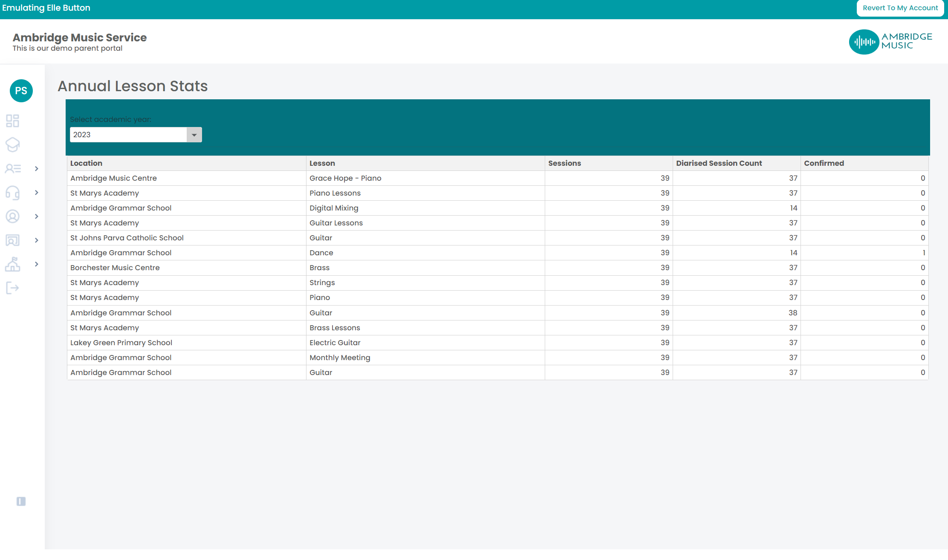The image size is (948, 560).
Task: Open the academic year dropdown arrow
Action: pyautogui.click(x=194, y=135)
